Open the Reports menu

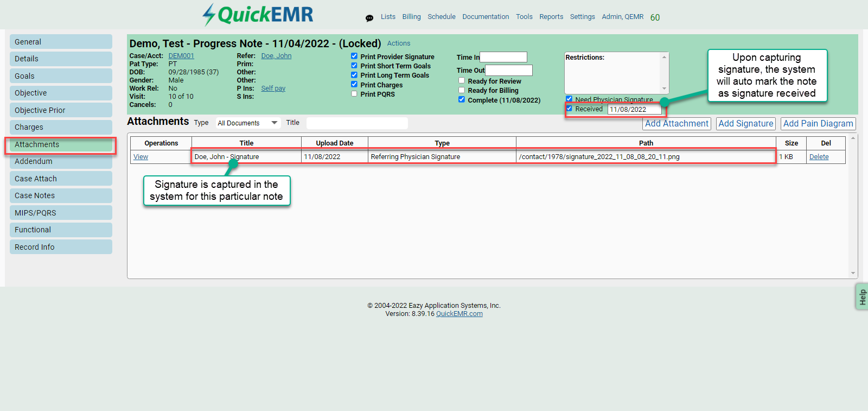(551, 17)
